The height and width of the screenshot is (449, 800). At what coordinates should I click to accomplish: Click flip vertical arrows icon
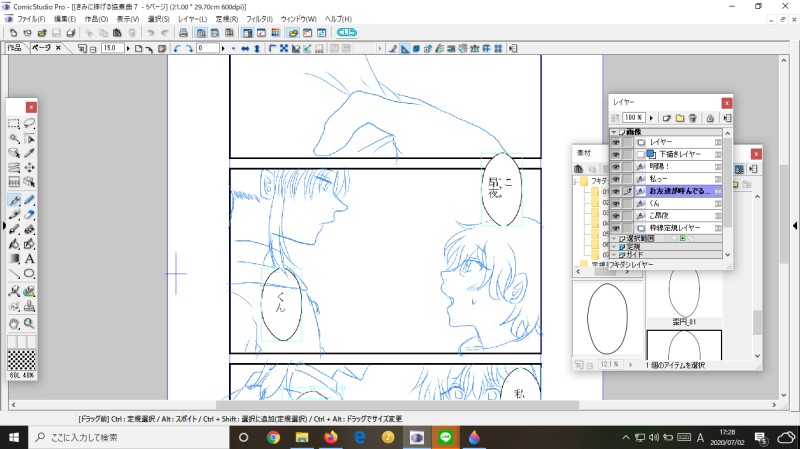(257, 48)
